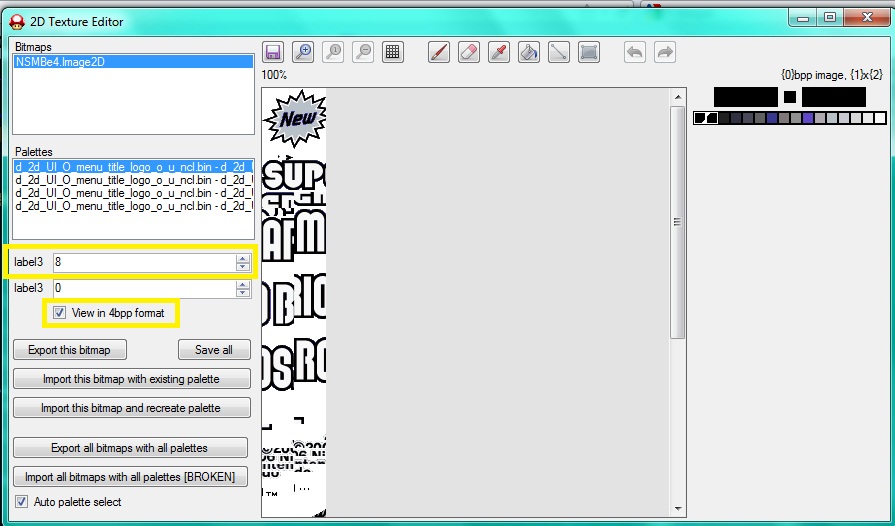Click the large right black color box
The width and height of the screenshot is (895, 526).
[834, 97]
